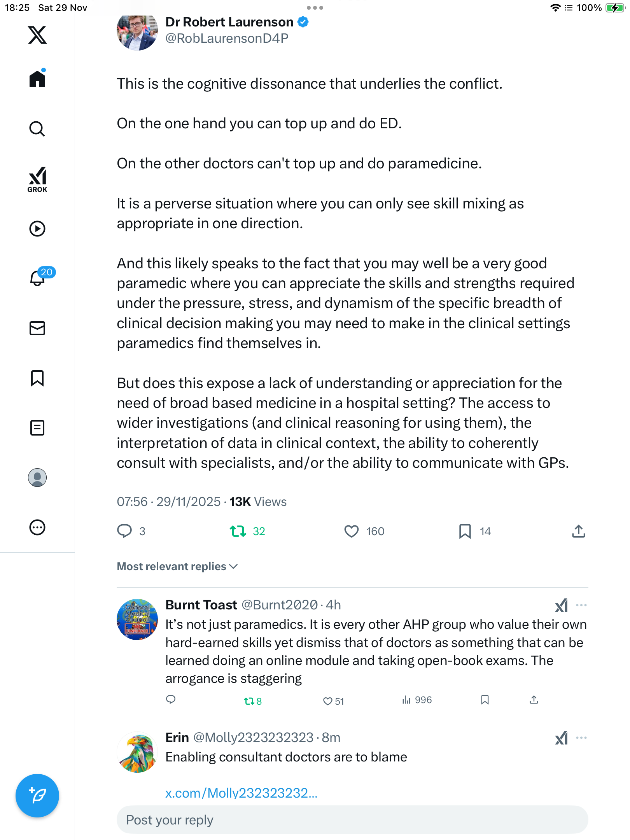Screen dimensions: 630x840
Task: Share Dr Robert Laurenson's post
Action: pyautogui.click(x=578, y=531)
